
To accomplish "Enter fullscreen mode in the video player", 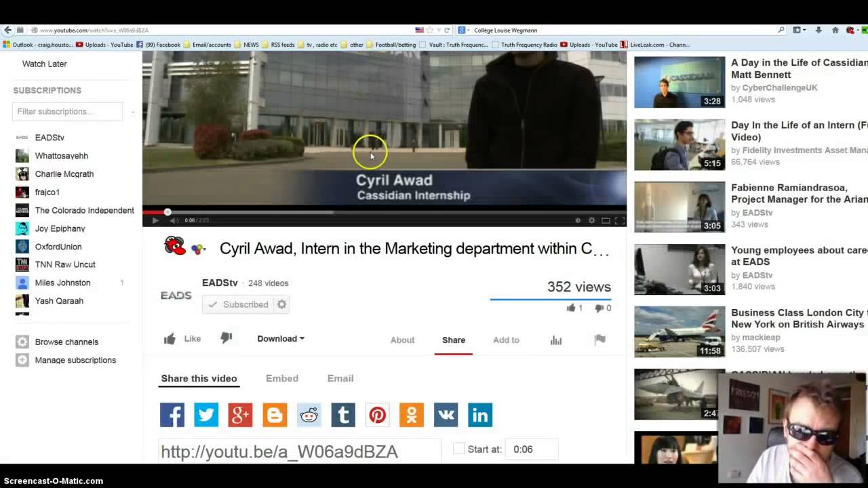I will coord(618,220).
